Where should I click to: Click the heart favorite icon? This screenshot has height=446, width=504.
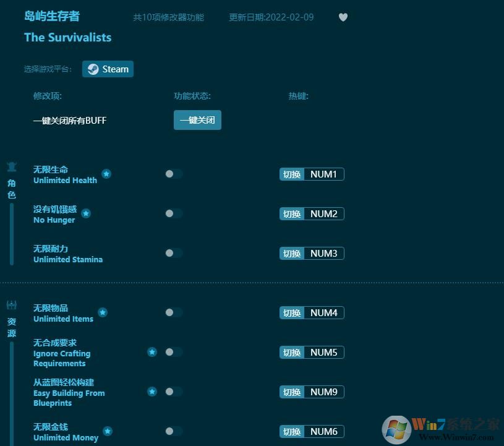[343, 17]
